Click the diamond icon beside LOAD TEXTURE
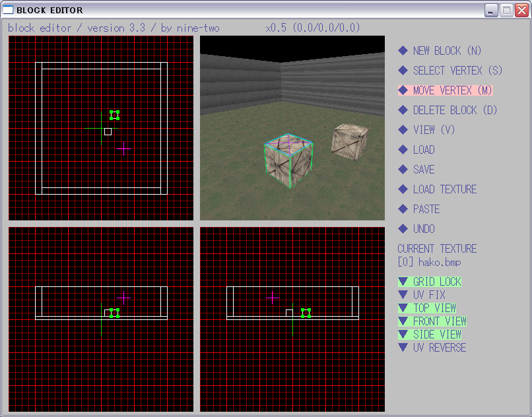The height and width of the screenshot is (417, 532). 403,189
